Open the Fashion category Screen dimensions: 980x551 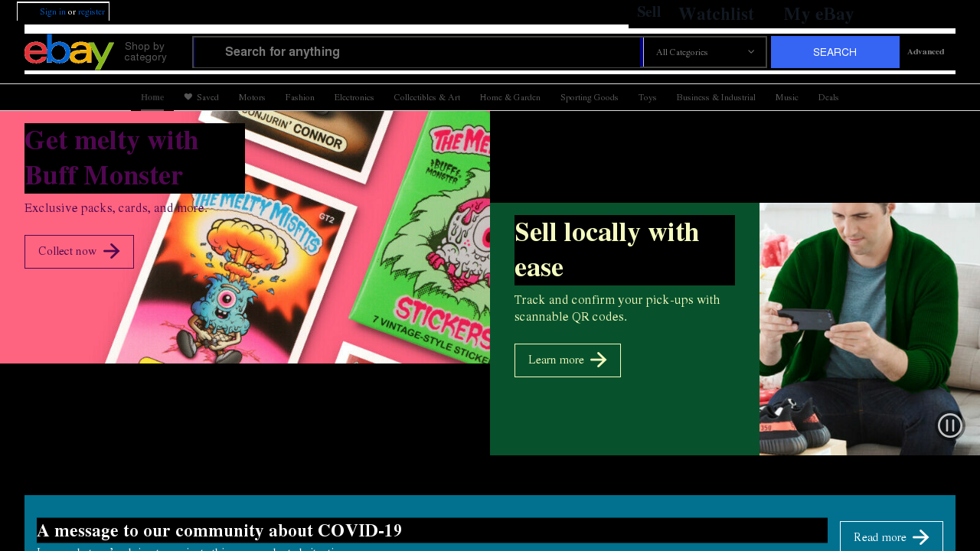tap(300, 97)
